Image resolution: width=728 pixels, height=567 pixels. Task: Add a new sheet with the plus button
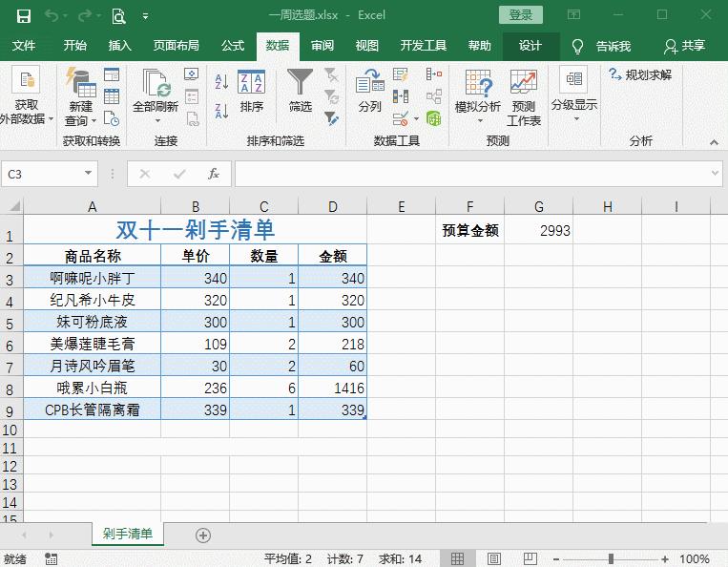tap(203, 535)
